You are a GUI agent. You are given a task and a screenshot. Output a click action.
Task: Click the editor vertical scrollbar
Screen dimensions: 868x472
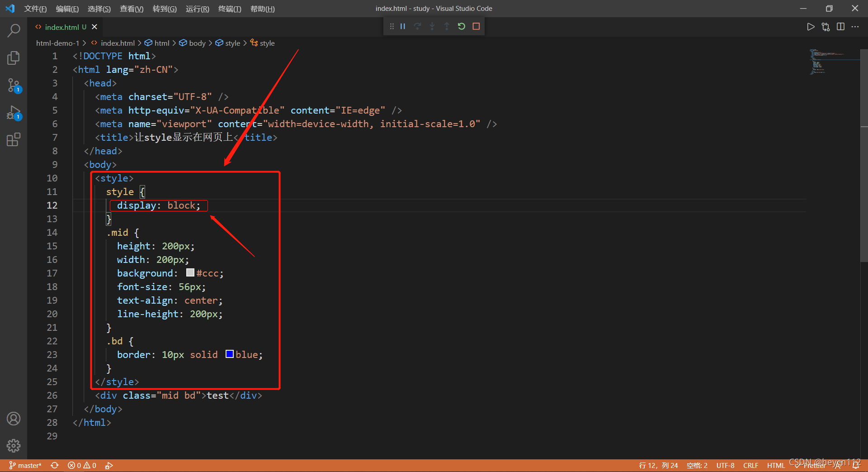pyautogui.click(x=864, y=156)
